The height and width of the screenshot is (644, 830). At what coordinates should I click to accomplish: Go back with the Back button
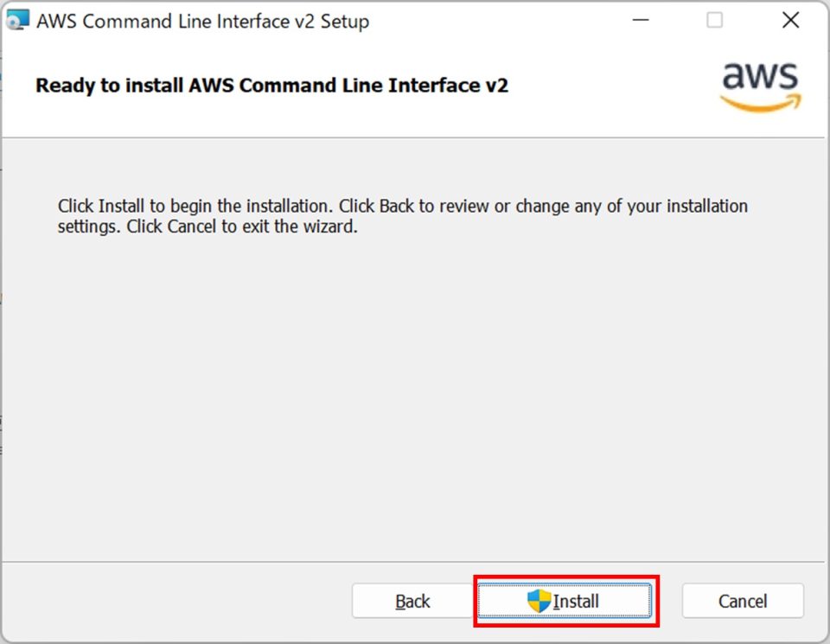coord(412,602)
